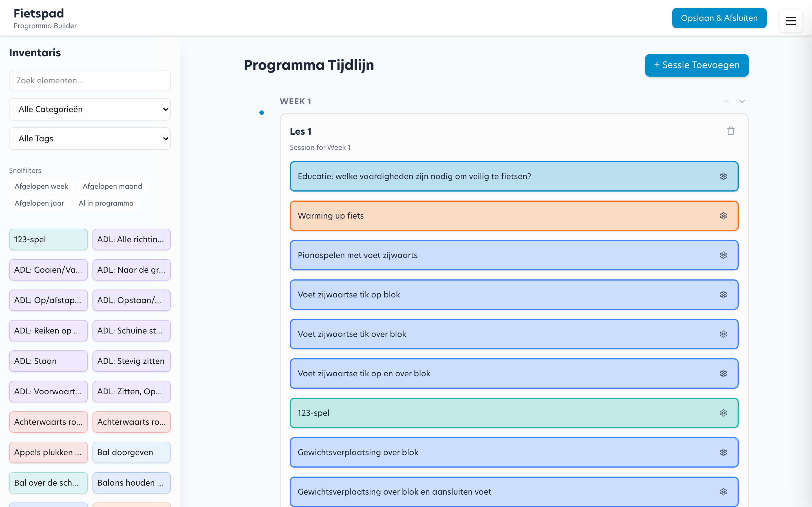812x507 pixels.
Task: Open settings for Pianospelen met voet zijwaarts
Action: (723, 255)
